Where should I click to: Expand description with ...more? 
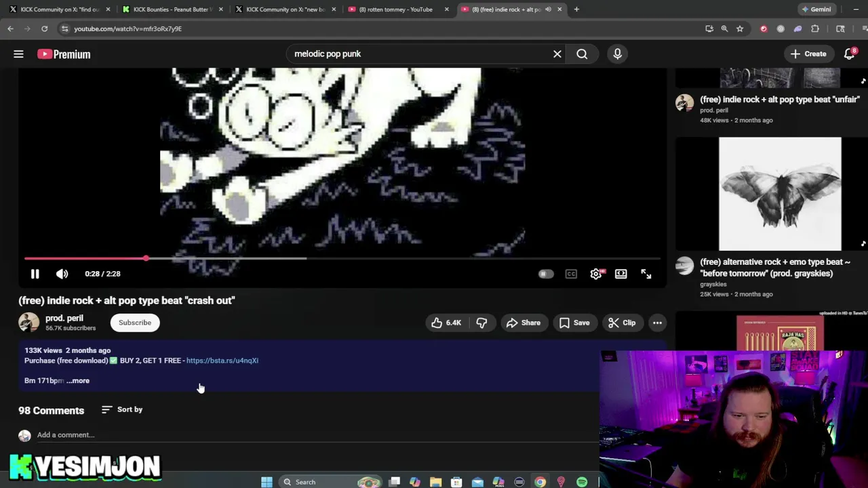pos(78,380)
